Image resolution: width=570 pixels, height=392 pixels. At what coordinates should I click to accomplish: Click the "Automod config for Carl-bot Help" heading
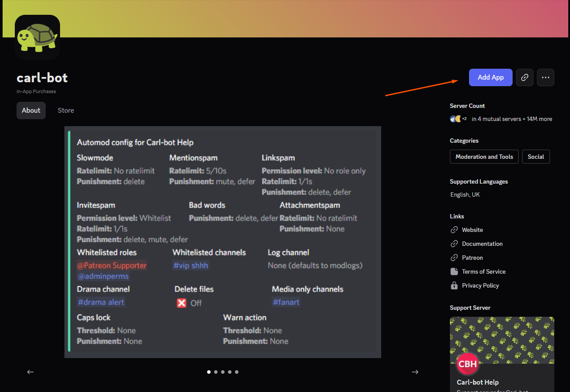135,142
